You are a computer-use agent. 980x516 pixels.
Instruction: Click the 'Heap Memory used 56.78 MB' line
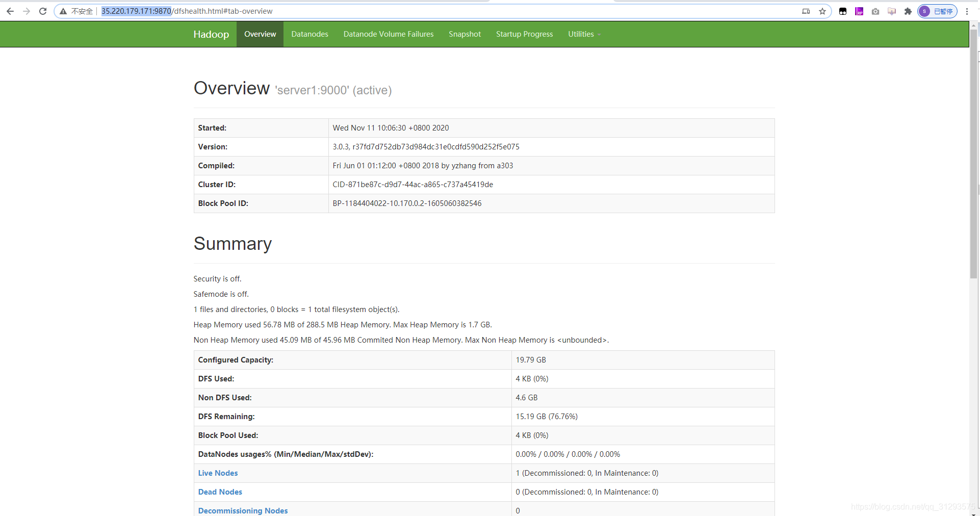click(343, 325)
